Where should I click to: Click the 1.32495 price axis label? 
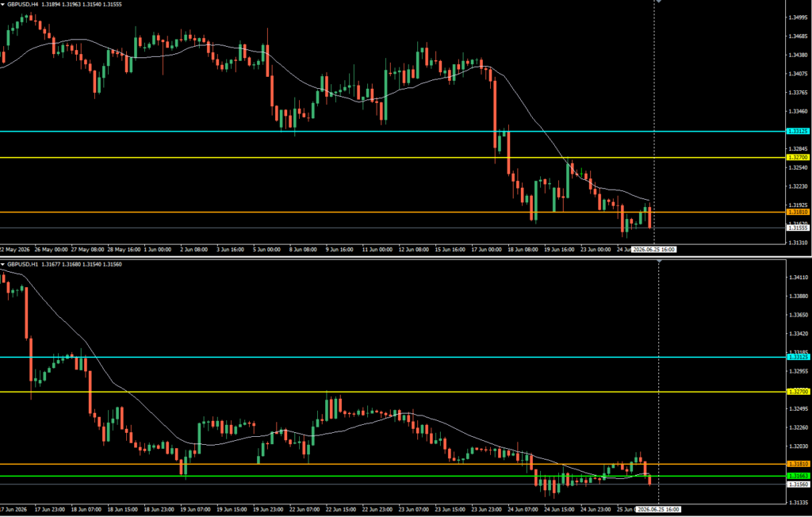coord(798,408)
